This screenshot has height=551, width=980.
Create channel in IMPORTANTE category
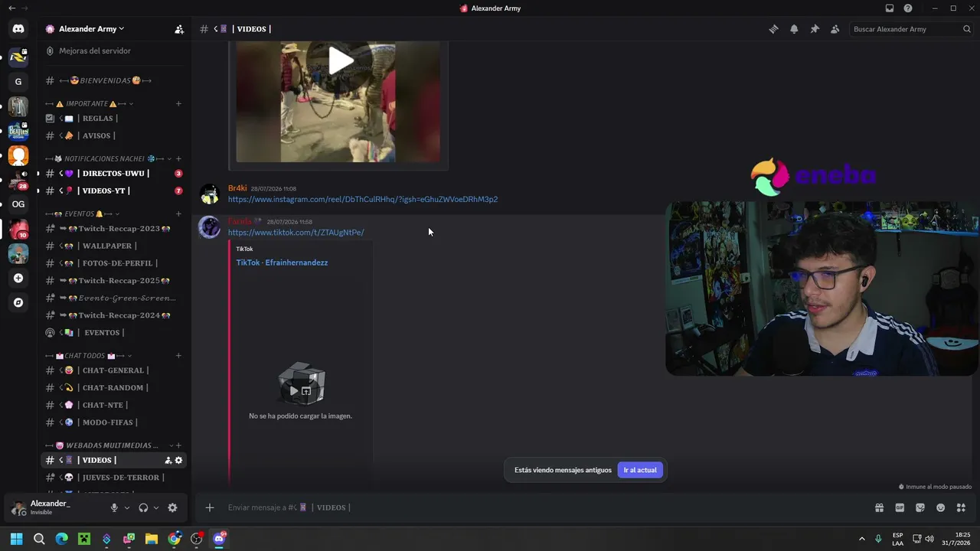[178, 103]
